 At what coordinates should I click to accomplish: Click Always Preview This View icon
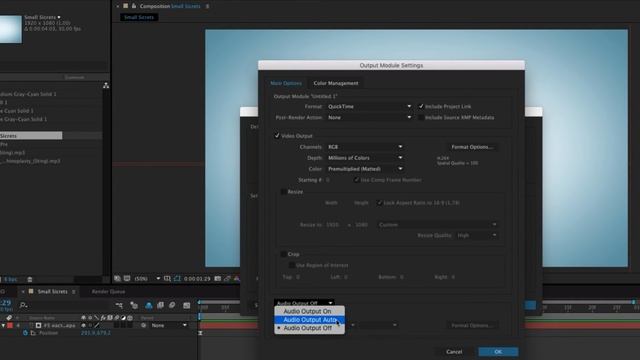[x=118, y=279]
